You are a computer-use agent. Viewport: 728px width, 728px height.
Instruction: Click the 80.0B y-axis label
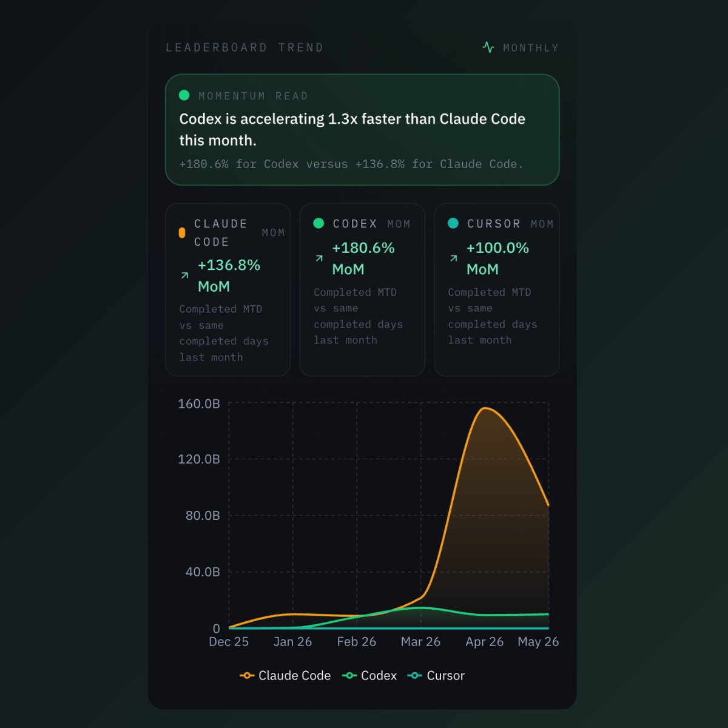point(203,515)
